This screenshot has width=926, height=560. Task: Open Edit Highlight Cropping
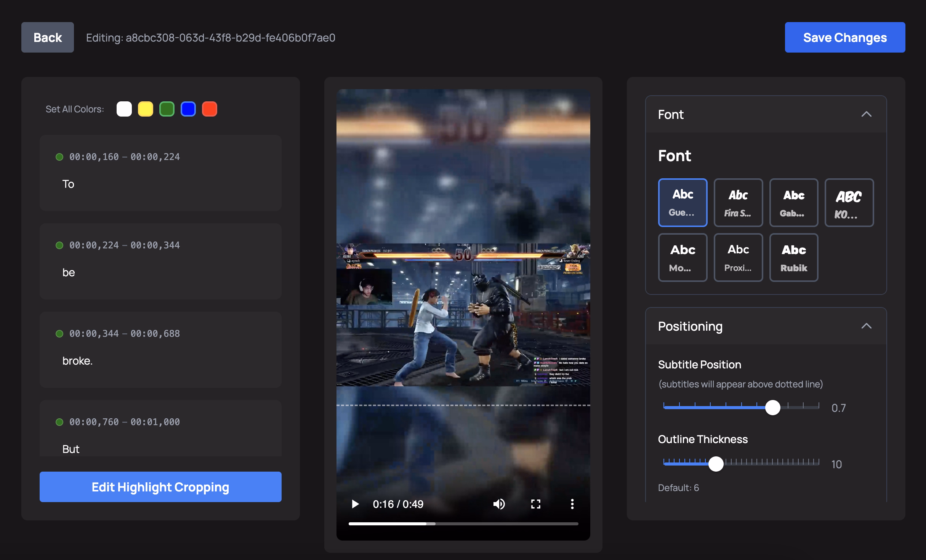(x=160, y=487)
